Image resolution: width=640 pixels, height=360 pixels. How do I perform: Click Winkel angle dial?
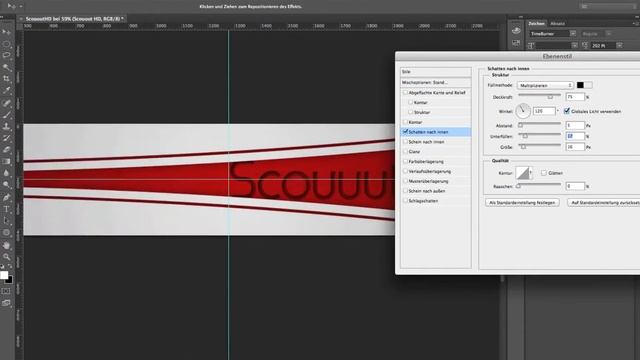[x=523, y=111]
